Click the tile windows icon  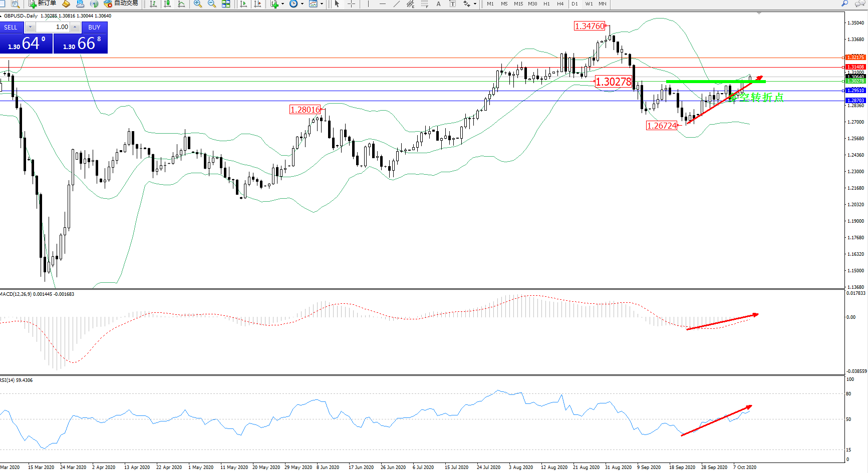(x=226, y=4)
